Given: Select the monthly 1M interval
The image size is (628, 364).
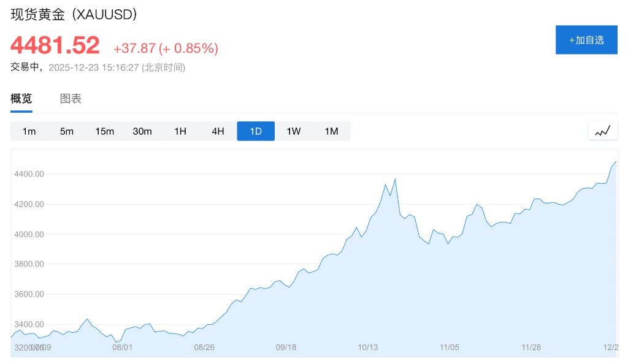Looking at the screenshot, I should (x=331, y=131).
